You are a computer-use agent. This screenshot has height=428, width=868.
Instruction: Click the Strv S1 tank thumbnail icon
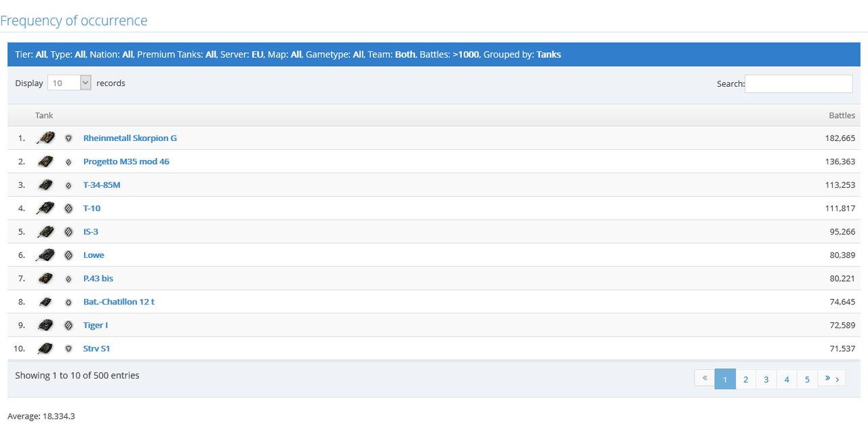[46, 349]
